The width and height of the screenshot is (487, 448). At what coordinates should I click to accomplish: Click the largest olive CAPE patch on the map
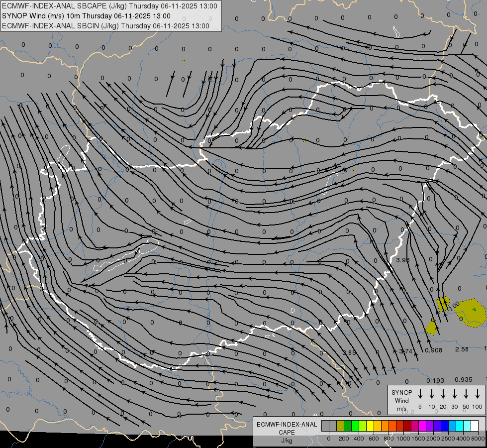[470, 314]
